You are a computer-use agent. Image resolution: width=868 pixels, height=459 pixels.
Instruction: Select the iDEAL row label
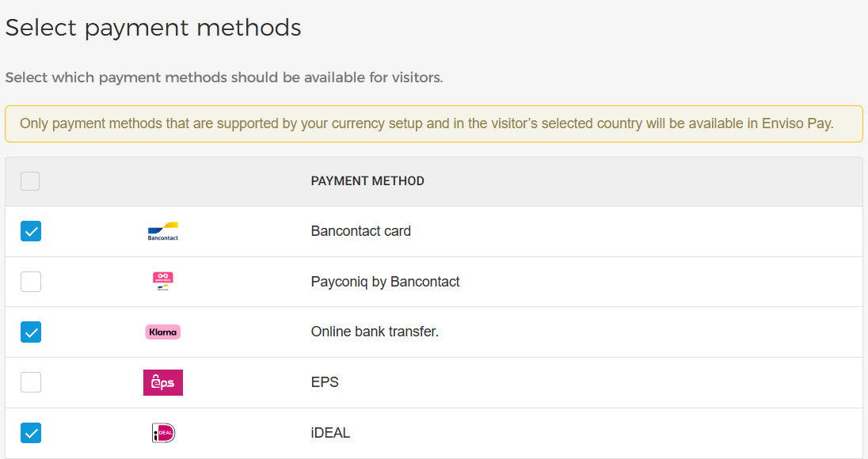(330, 433)
